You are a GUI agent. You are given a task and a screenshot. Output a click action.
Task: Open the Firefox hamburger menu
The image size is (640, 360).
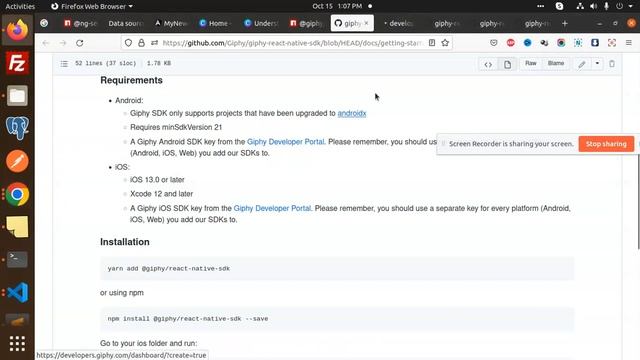tap(629, 43)
